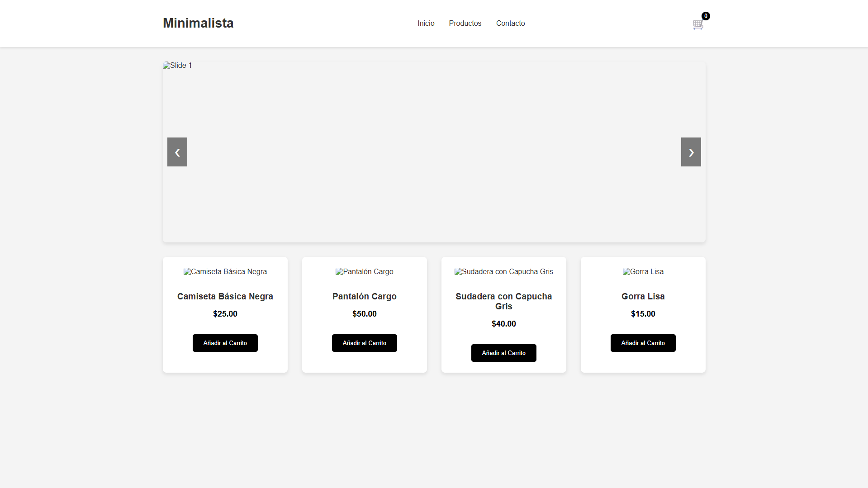Click the Camiseta Básica Negra product image
868x488 pixels.
point(225,271)
